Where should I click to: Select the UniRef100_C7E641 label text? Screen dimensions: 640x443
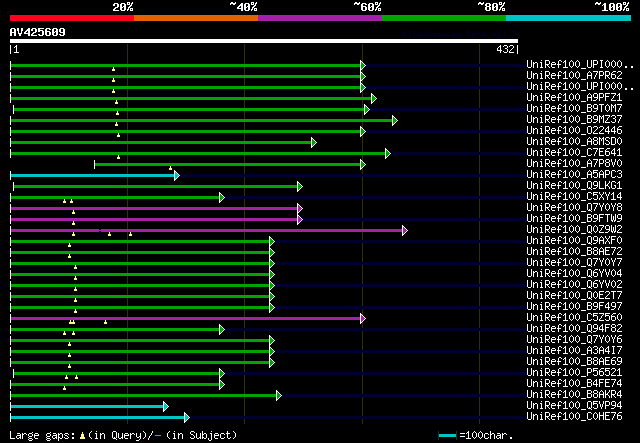coord(574,153)
